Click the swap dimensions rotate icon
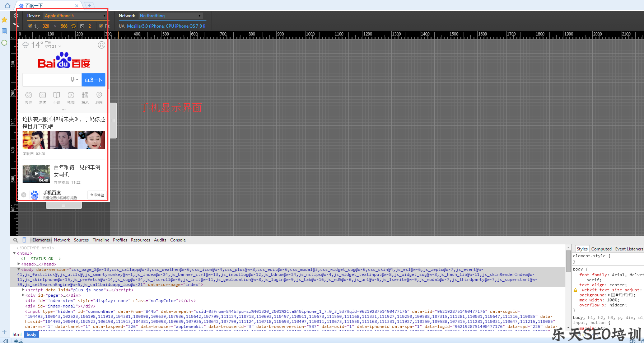 [x=74, y=26]
